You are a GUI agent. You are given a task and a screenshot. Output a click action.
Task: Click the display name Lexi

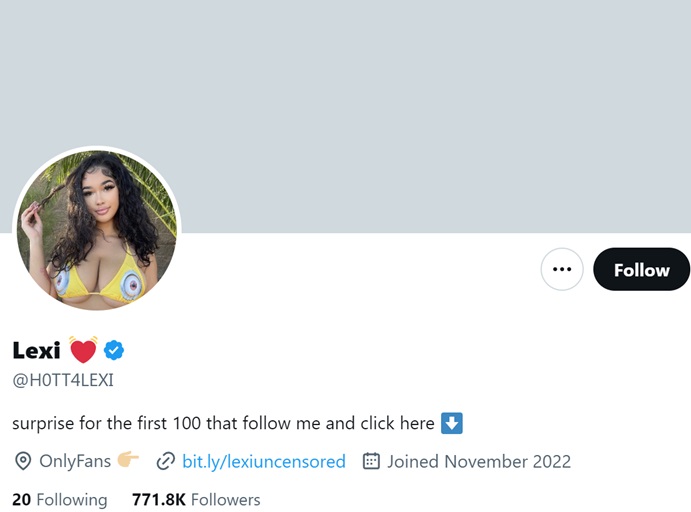click(36, 350)
